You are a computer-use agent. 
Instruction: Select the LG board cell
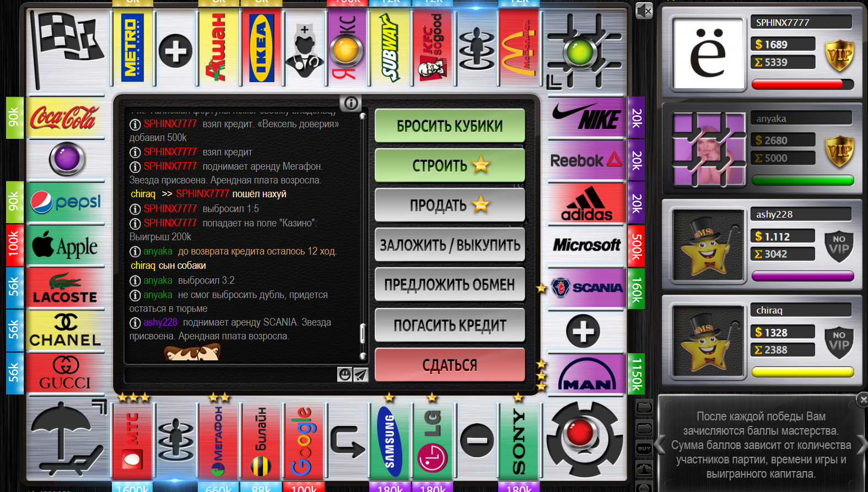coord(433,441)
